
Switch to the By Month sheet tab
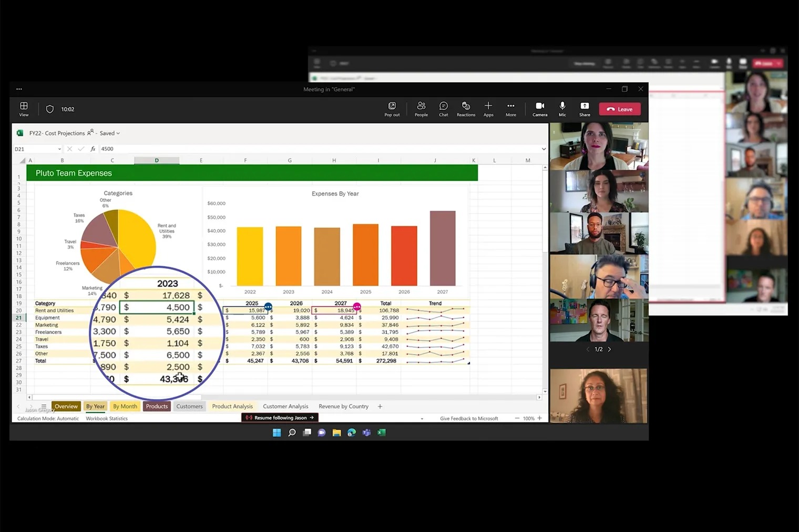[x=125, y=406]
